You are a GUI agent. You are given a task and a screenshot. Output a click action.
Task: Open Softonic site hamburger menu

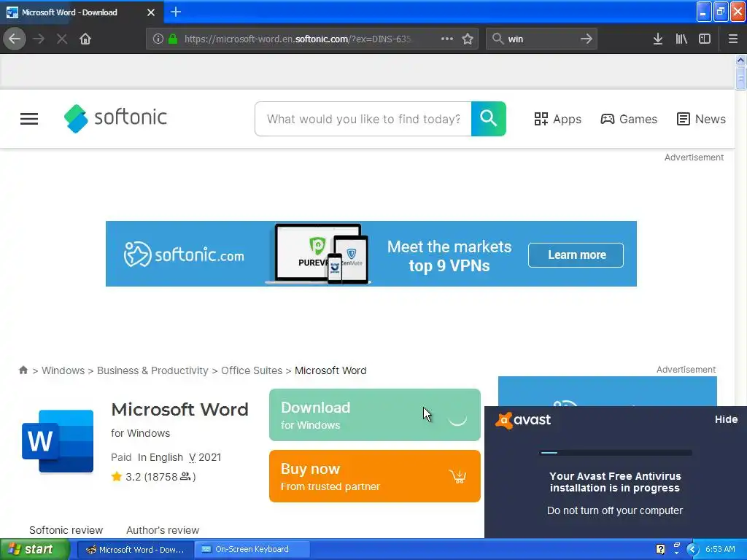click(29, 119)
